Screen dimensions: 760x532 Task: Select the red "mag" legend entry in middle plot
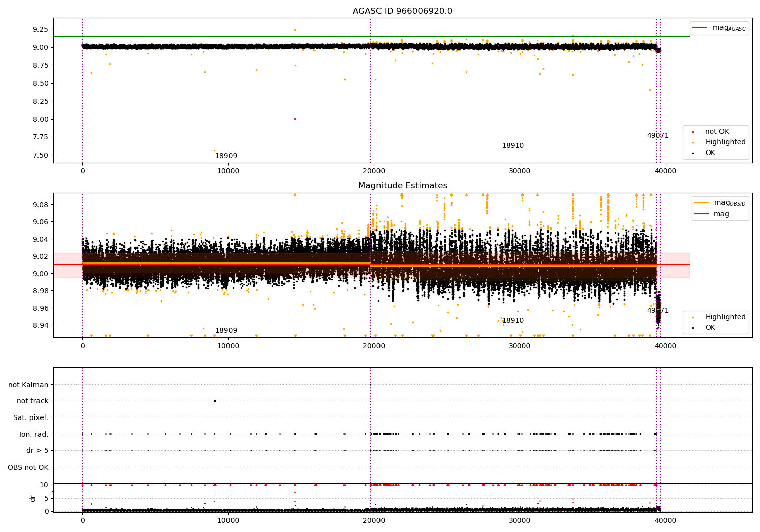tap(712, 214)
